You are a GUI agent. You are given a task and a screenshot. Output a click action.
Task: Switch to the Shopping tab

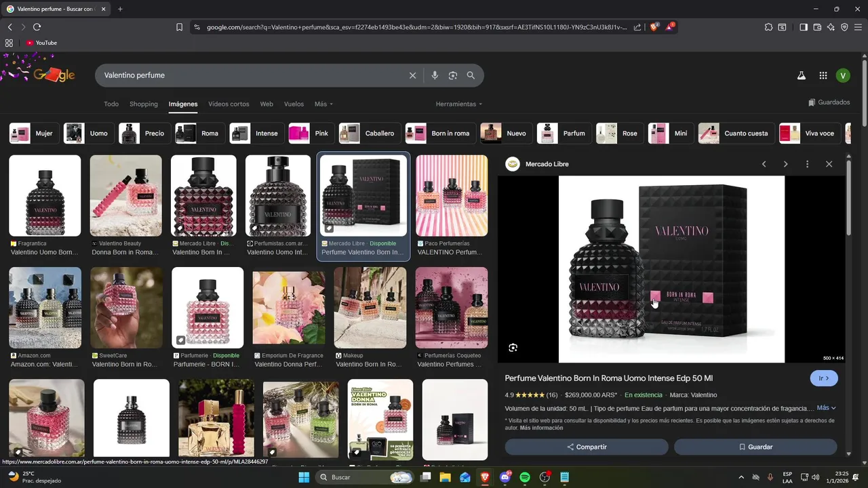(144, 104)
